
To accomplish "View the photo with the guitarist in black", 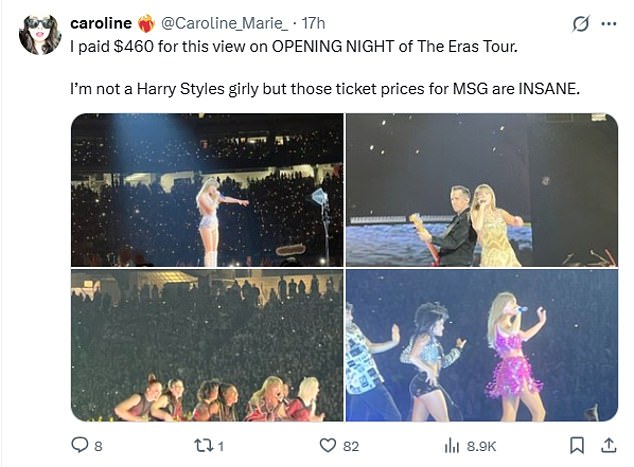I will (x=481, y=190).
